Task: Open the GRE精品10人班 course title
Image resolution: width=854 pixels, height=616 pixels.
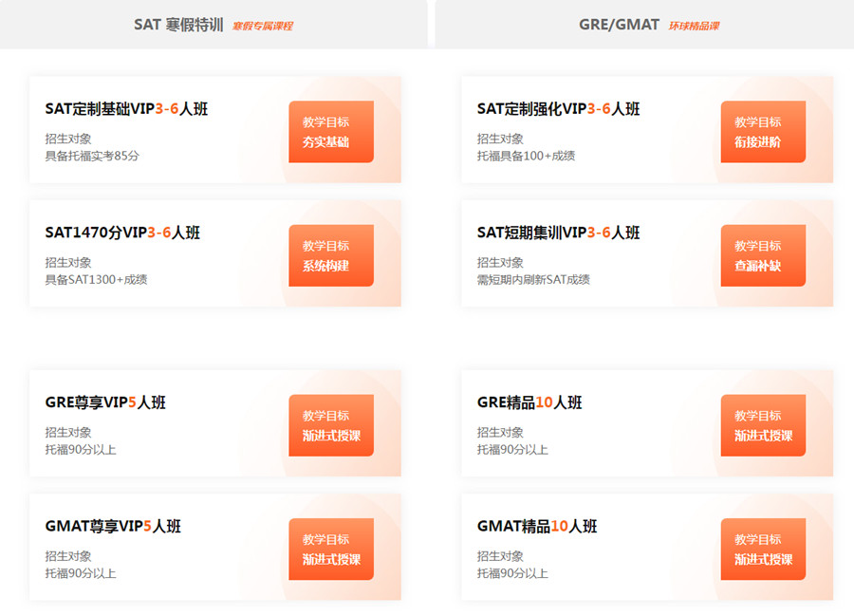Action: pyautogui.click(x=529, y=402)
